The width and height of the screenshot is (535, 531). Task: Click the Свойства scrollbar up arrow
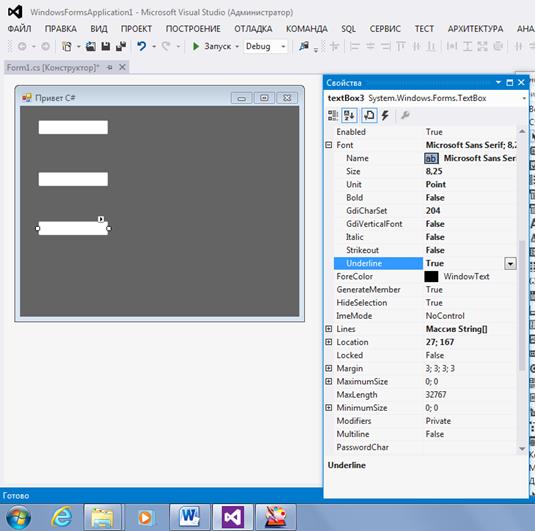pyautogui.click(x=522, y=132)
